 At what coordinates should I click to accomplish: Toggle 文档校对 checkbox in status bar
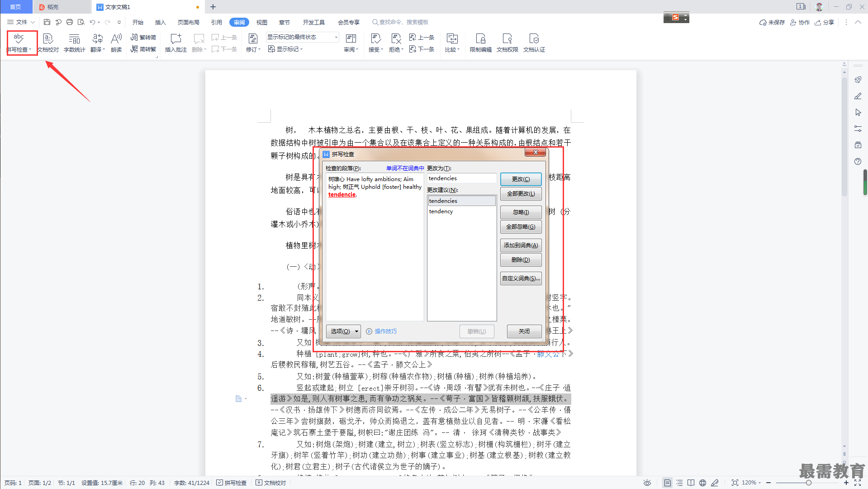pos(271,483)
